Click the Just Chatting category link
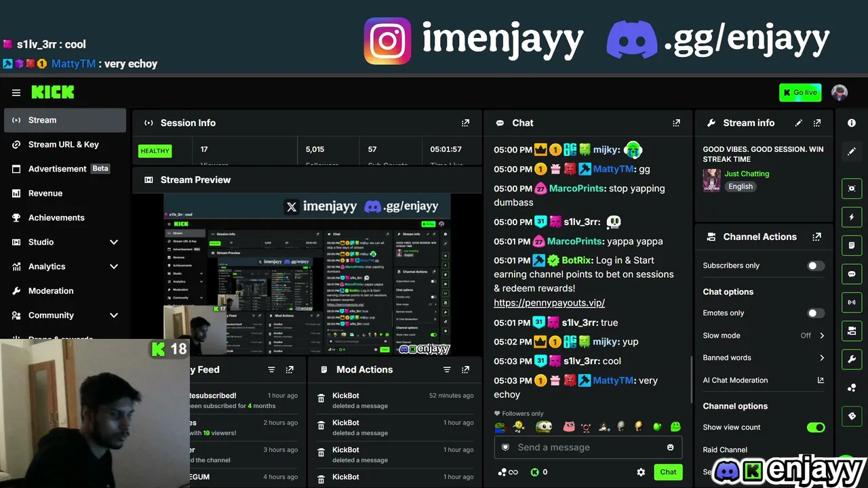This screenshot has height=488, width=868. 747,174
